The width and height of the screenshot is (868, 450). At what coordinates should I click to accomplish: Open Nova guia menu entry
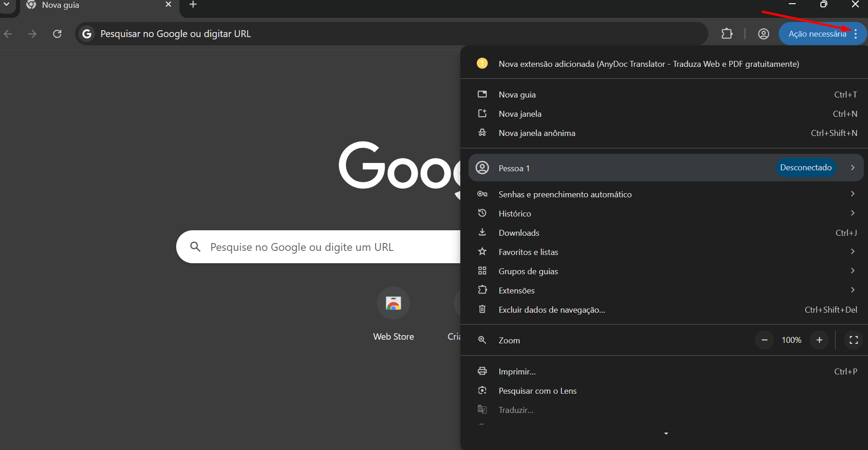664,94
